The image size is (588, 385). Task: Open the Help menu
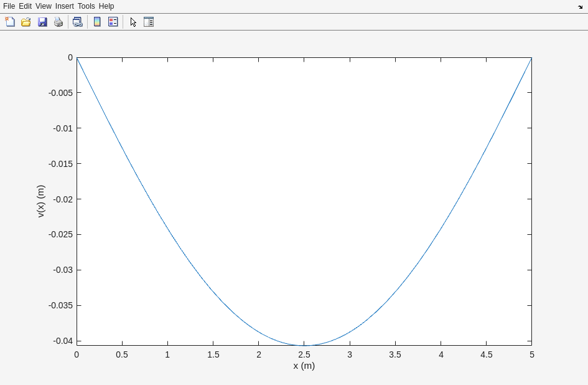coord(106,6)
